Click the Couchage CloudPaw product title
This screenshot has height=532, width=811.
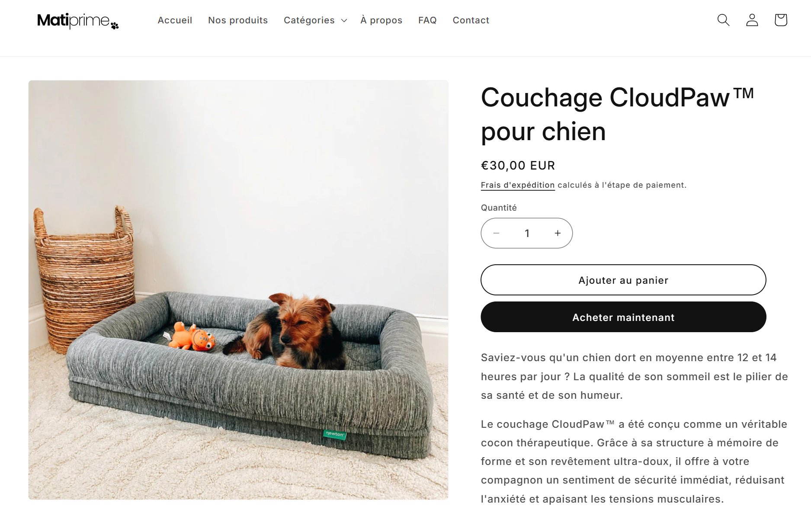tap(618, 114)
